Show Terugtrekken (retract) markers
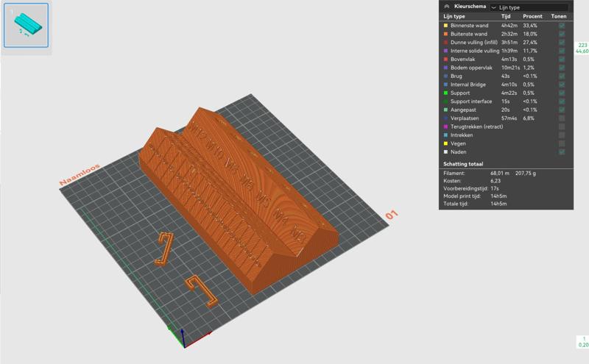 point(562,126)
